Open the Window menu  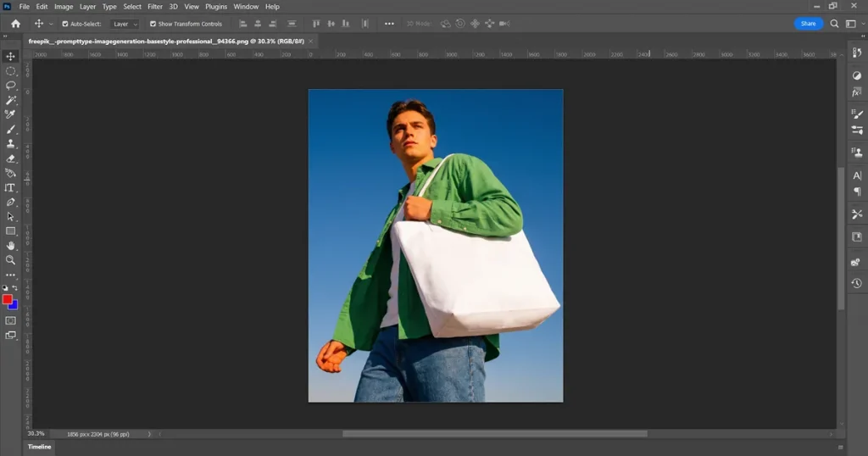[246, 7]
